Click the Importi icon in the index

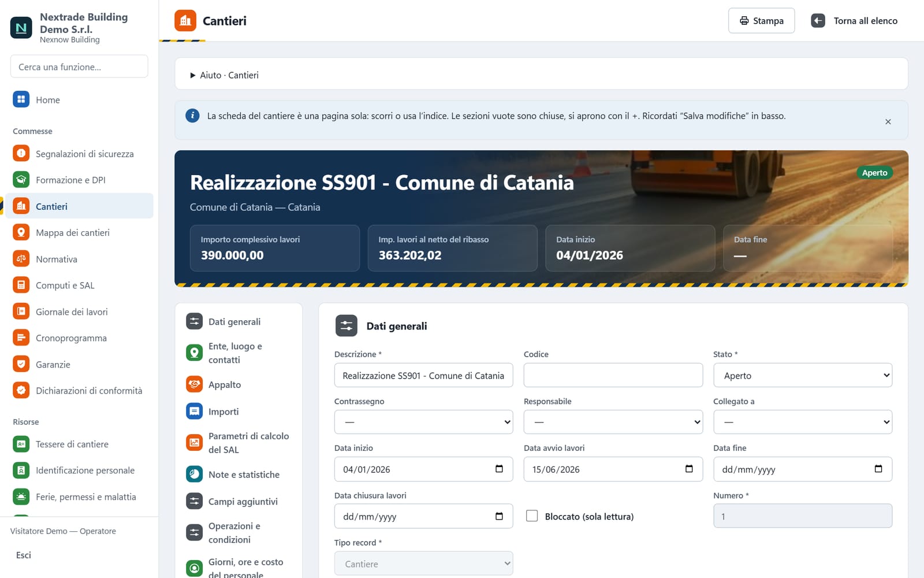point(195,412)
